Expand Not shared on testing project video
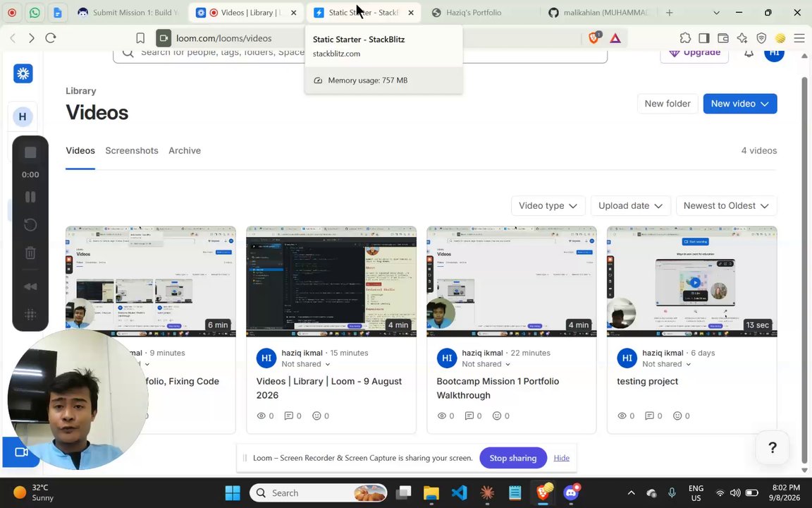Image resolution: width=812 pixels, height=508 pixels. pos(667,364)
